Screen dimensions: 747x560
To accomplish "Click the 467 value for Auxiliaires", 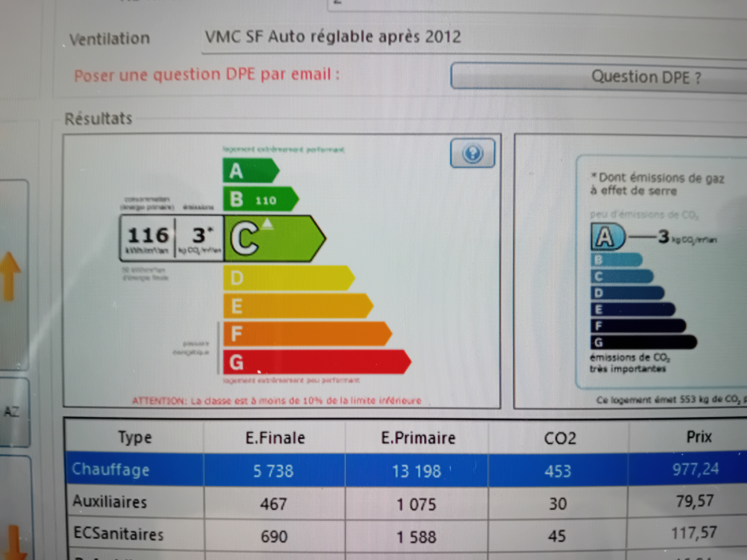I will point(273,504).
